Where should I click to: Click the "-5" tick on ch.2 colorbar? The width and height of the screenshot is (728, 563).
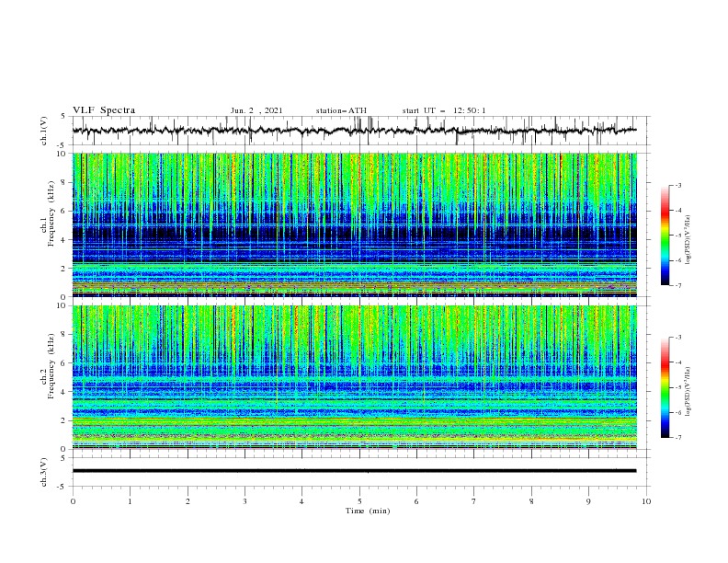pos(677,387)
